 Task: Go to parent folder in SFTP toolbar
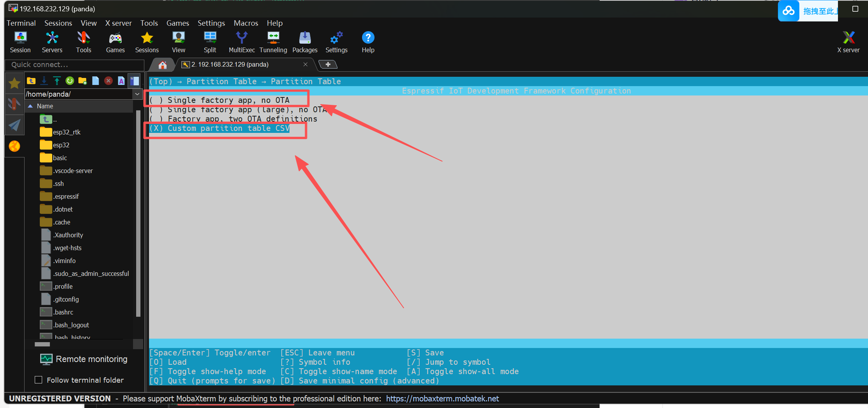(31, 81)
